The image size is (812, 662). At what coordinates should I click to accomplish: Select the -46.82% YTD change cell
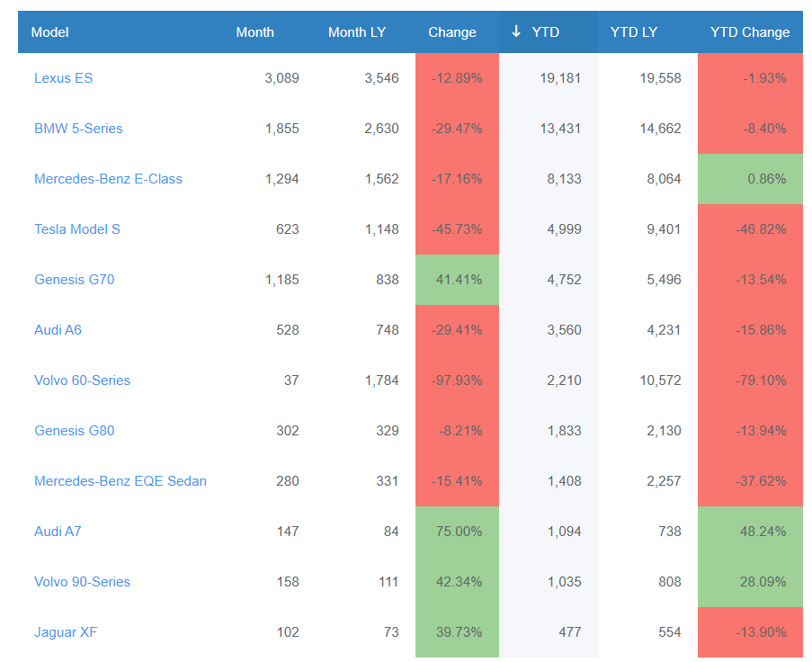click(750, 229)
